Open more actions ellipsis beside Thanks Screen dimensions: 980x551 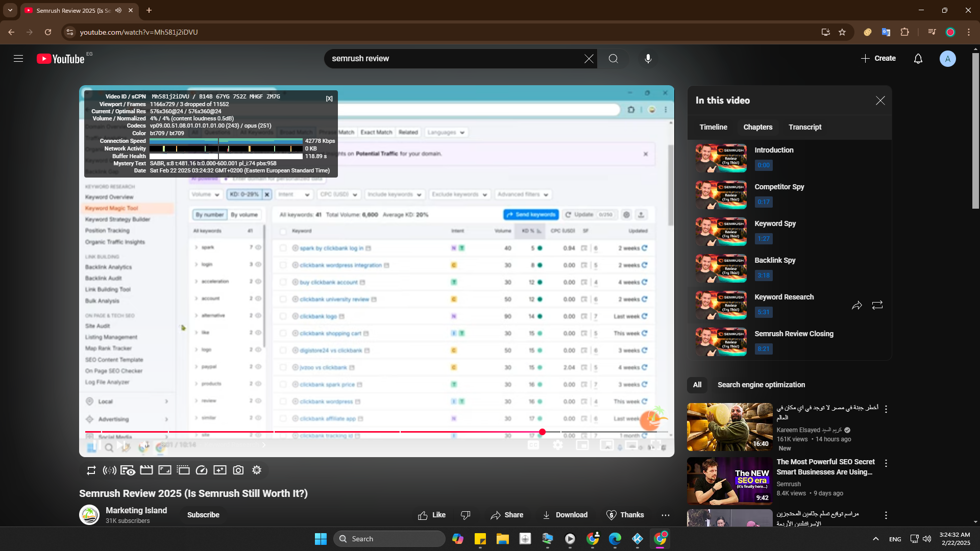click(x=665, y=515)
